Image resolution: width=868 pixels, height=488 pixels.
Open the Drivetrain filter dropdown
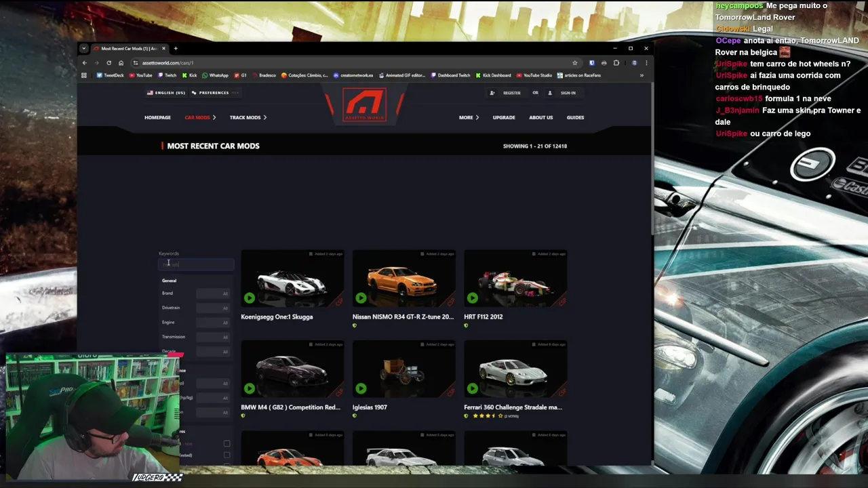[214, 308]
